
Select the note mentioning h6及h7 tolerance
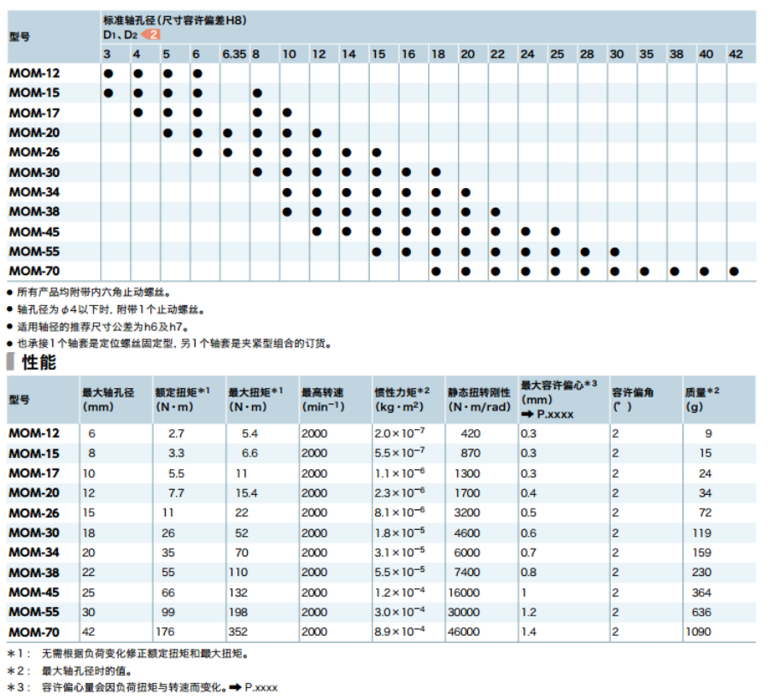pyautogui.click(x=103, y=327)
